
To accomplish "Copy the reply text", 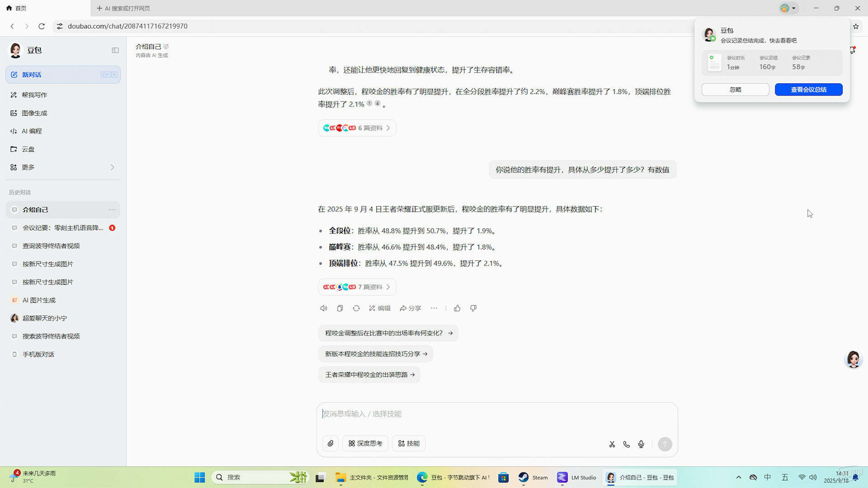I will click(x=340, y=308).
